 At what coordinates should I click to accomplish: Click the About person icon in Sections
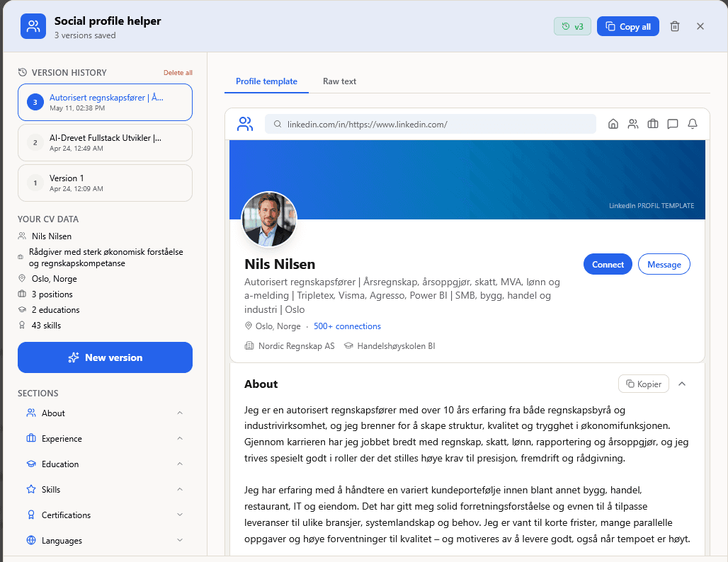(31, 413)
